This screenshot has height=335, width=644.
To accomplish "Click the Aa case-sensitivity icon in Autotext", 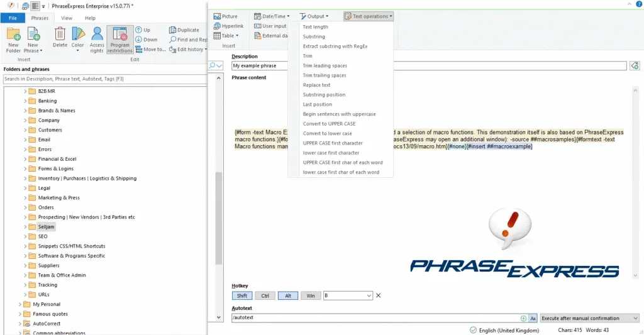I will coord(533,318).
